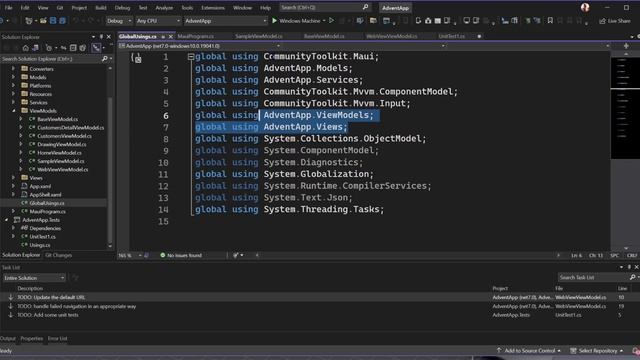Screen dimensions: 640x360
Task: Start debugging with the green Windows Machine play icon
Action: [274, 20]
